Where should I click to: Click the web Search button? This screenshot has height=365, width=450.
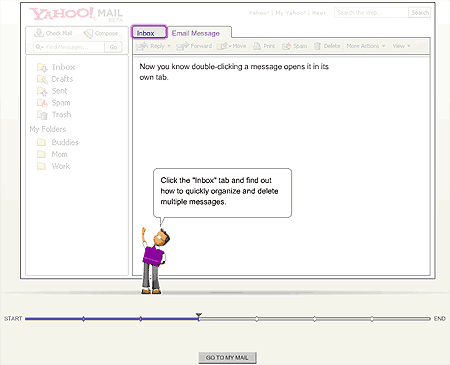click(x=420, y=13)
